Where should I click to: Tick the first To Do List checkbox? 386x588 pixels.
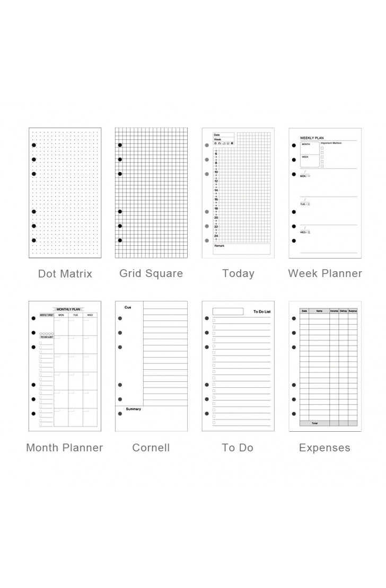(x=214, y=320)
